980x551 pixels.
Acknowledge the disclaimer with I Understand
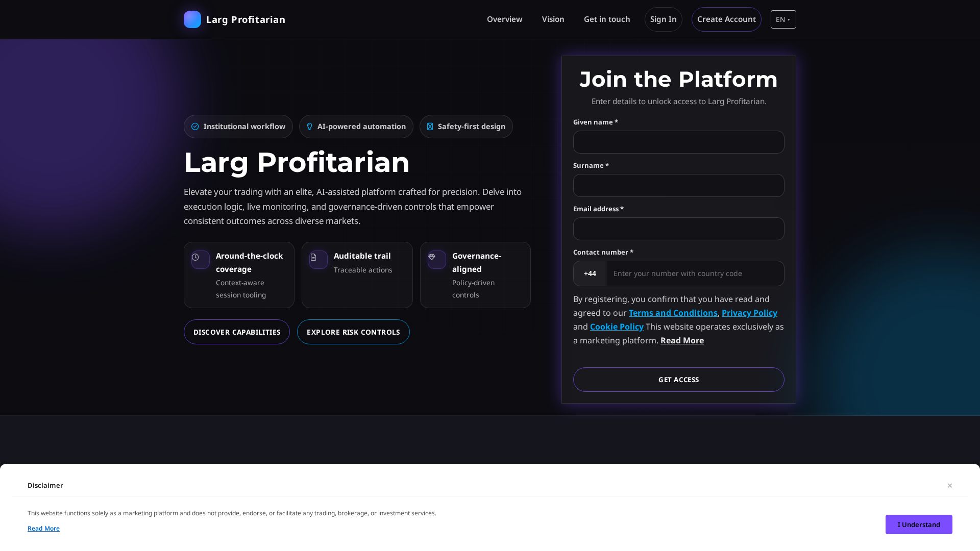[x=918, y=524]
